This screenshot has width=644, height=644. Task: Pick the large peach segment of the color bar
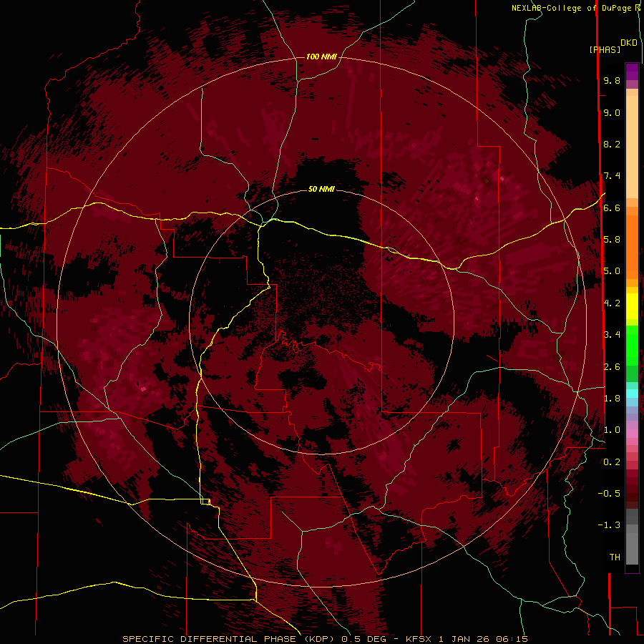coord(632,148)
